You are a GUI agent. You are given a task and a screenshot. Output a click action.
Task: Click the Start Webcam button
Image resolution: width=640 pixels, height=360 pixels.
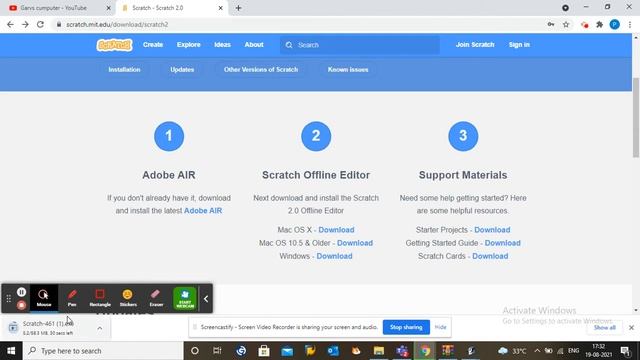pyautogui.click(x=185, y=298)
